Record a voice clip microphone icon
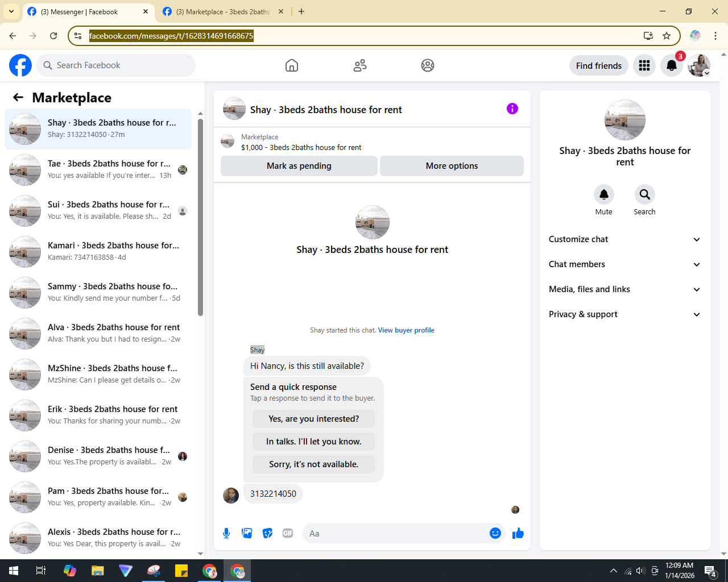Viewport: 728px width, 582px height. pyautogui.click(x=226, y=533)
